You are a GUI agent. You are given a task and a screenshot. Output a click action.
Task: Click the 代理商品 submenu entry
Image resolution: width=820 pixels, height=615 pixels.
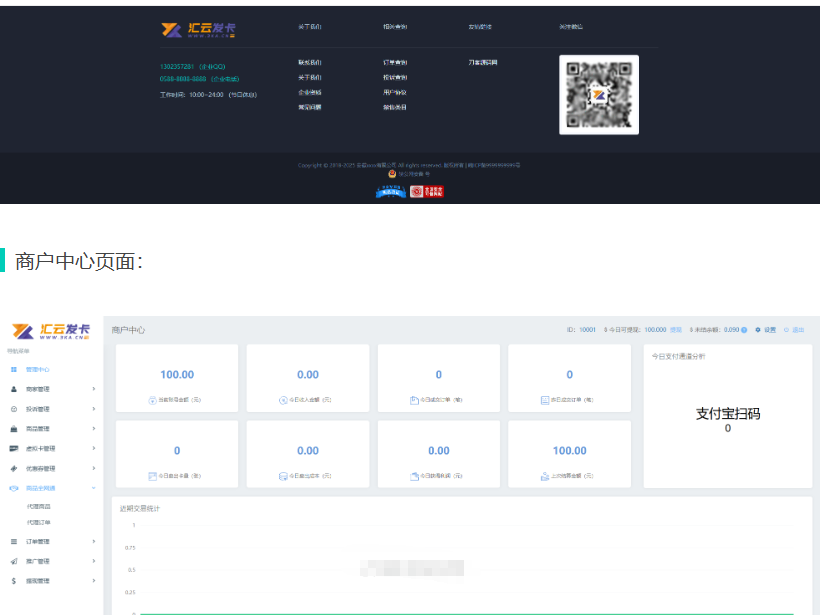(x=38, y=507)
